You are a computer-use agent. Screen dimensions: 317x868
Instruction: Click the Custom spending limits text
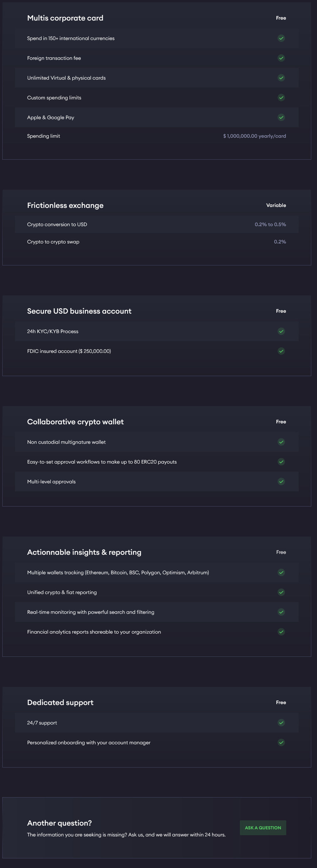point(54,98)
